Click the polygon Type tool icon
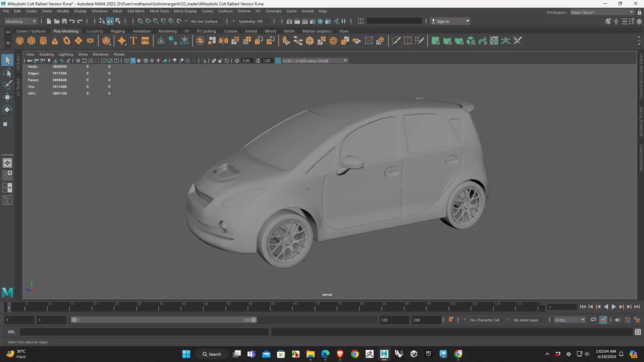This screenshot has height=362, width=644. click(x=133, y=41)
